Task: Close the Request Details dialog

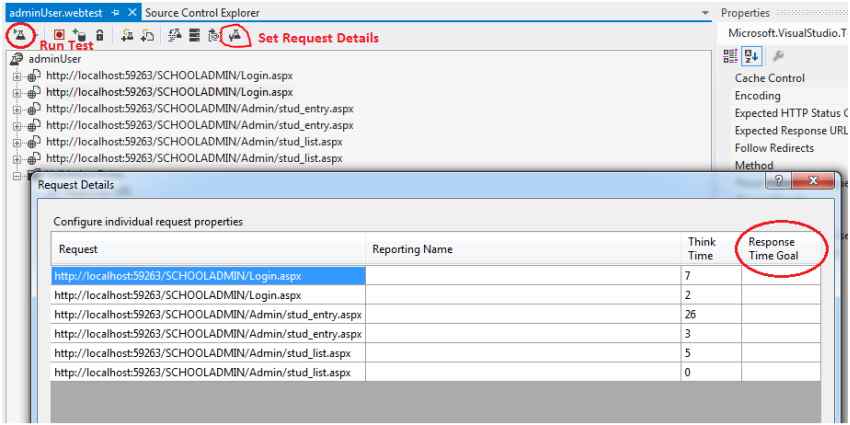Action: point(813,182)
